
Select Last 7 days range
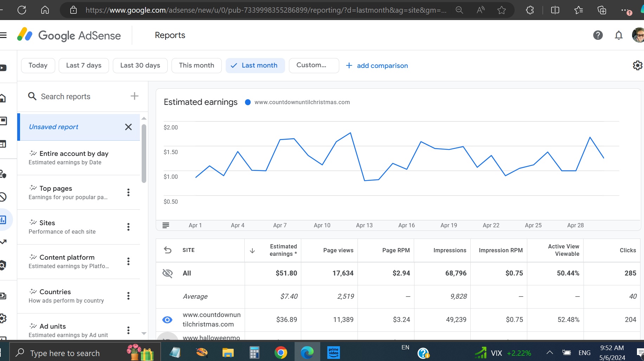click(84, 65)
